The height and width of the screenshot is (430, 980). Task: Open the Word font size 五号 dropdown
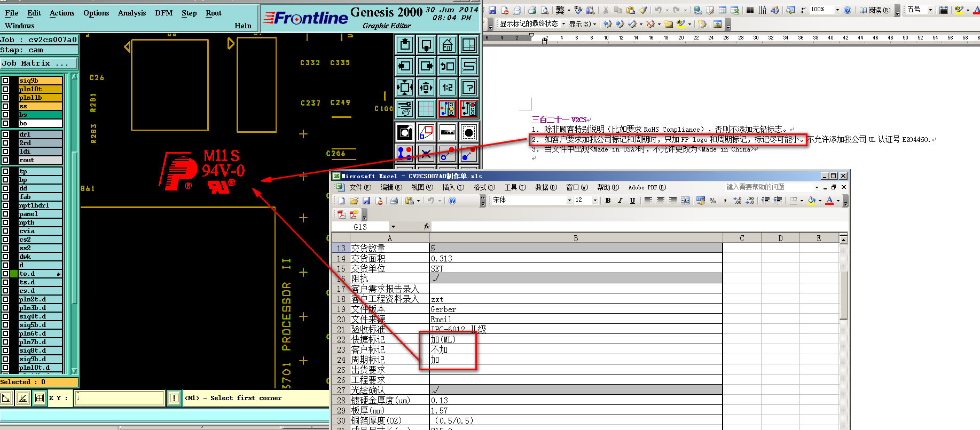(x=930, y=10)
